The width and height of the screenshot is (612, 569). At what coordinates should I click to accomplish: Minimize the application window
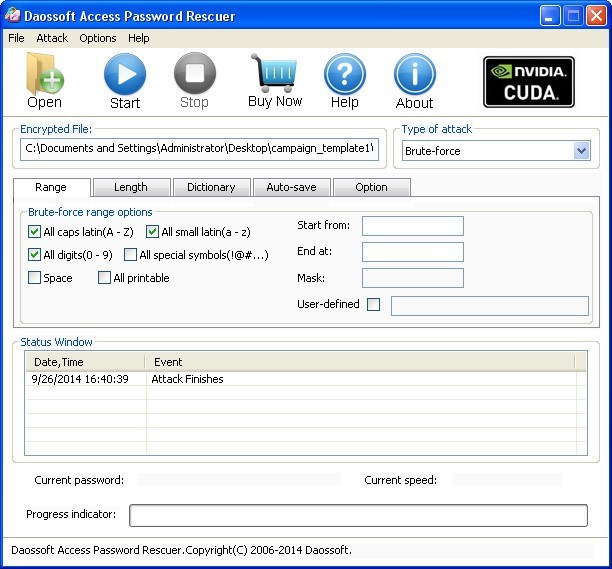(x=550, y=16)
